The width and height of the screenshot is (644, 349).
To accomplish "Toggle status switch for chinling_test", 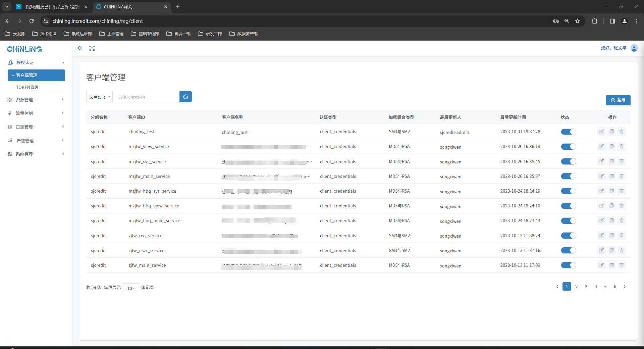I will [569, 132].
